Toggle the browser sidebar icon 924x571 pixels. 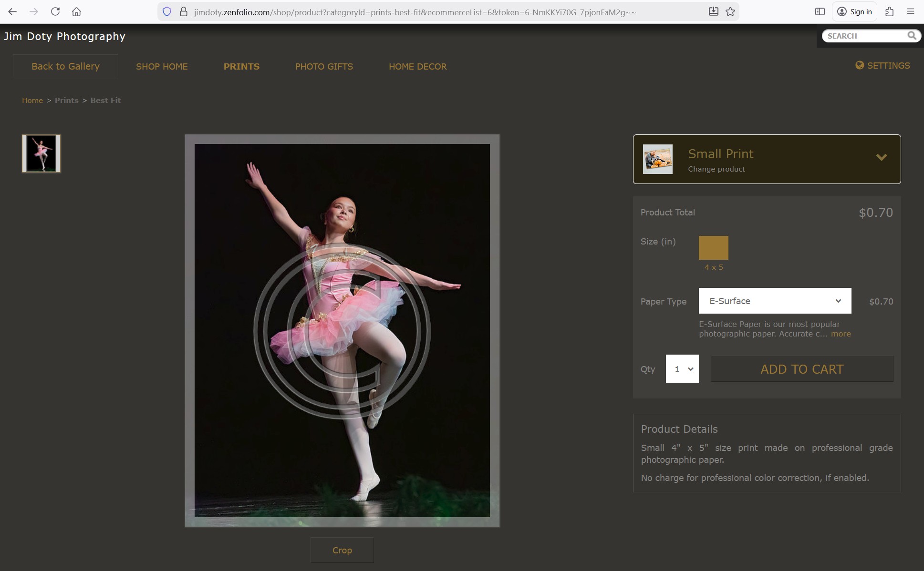tap(820, 12)
